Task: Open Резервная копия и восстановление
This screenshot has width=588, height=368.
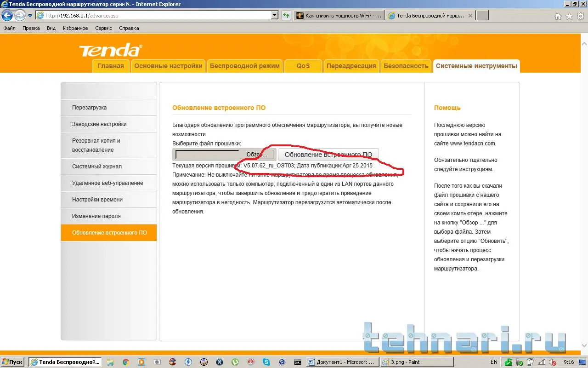Action: click(108, 145)
